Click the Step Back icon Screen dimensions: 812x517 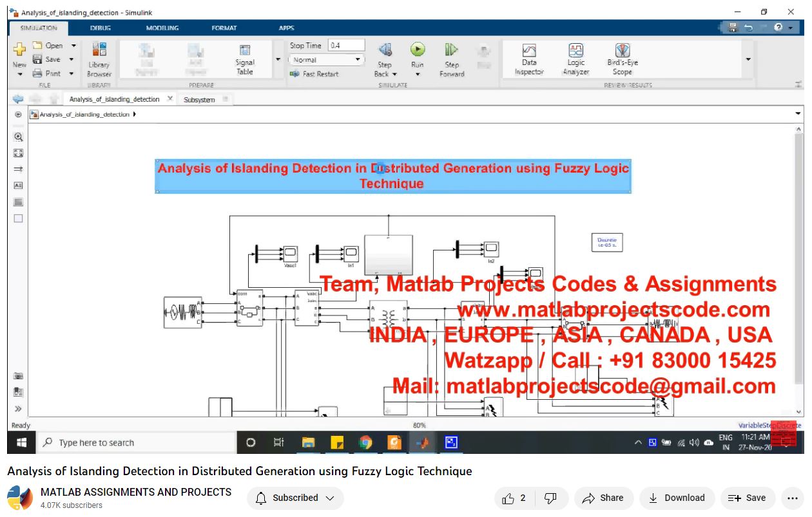[x=385, y=51]
